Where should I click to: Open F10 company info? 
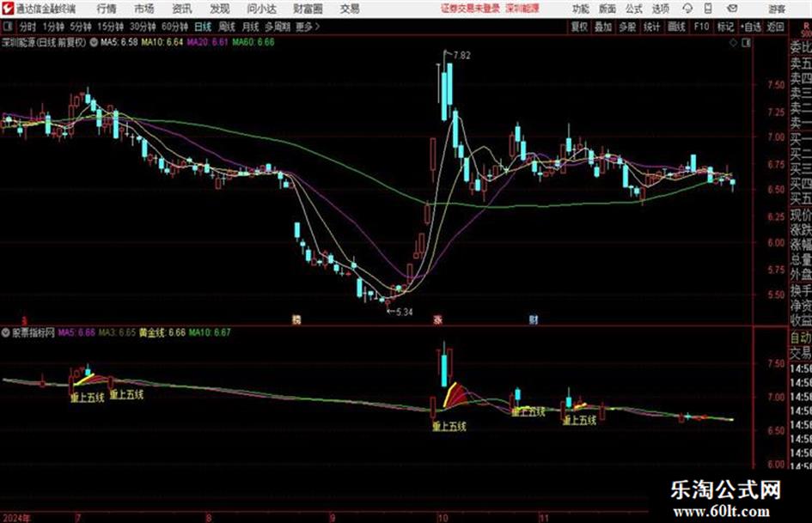[x=701, y=27]
